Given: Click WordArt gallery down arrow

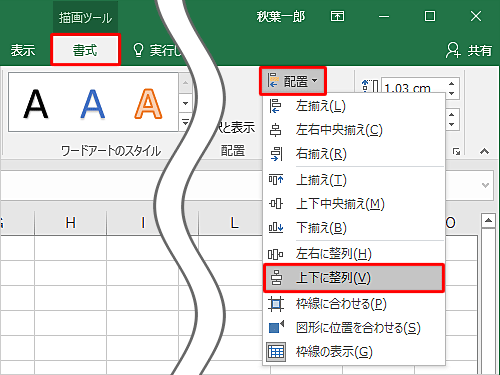Looking at the screenshot, I should click(186, 103).
